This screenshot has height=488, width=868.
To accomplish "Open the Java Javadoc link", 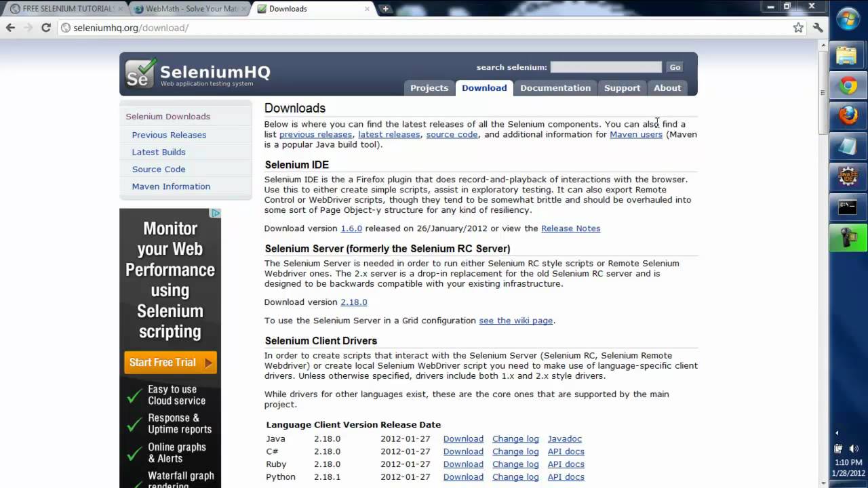I will [565, 439].
